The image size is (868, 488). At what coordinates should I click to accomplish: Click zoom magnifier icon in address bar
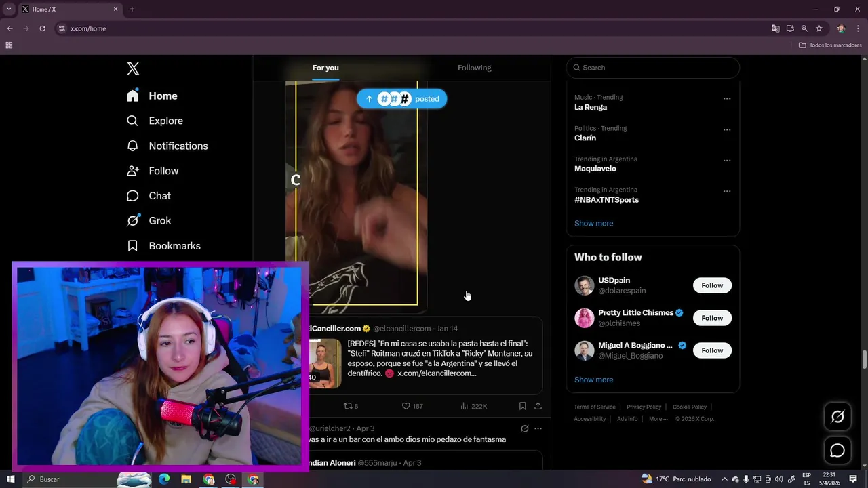[804, 28]
